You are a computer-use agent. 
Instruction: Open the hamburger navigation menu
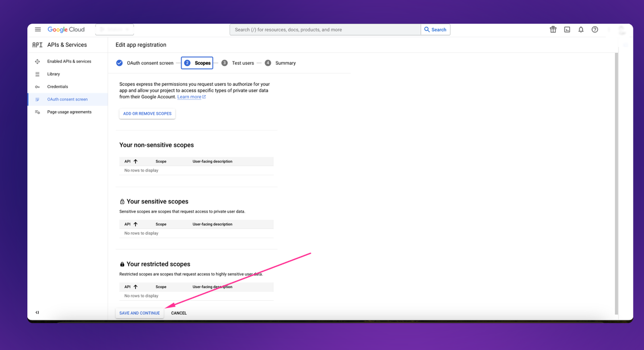pyautogui.click(x=38, y=30)
